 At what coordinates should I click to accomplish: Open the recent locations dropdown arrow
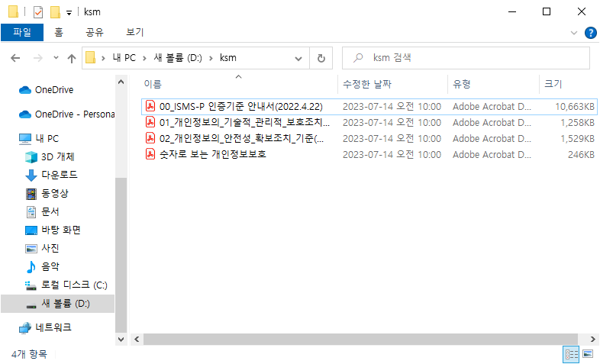[x=56, y=58]
